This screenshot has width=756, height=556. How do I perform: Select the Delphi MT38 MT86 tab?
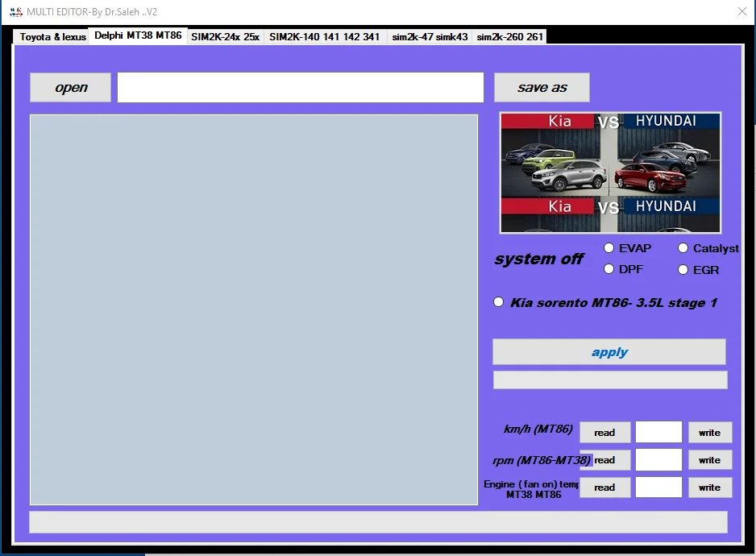[137, 35]
